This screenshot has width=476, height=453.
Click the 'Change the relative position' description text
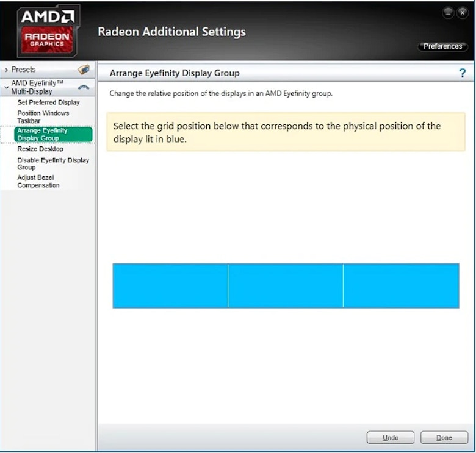coord(221,93)
